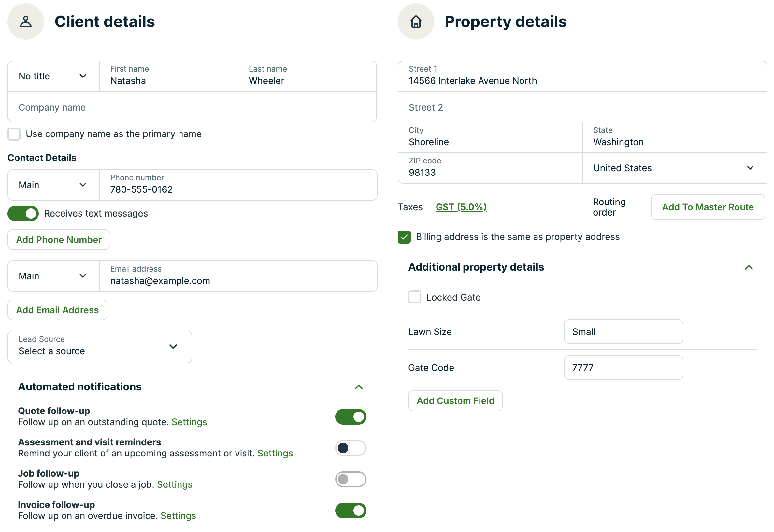
Task: Click the Add Custom Field button
Action: coord(455,401)
